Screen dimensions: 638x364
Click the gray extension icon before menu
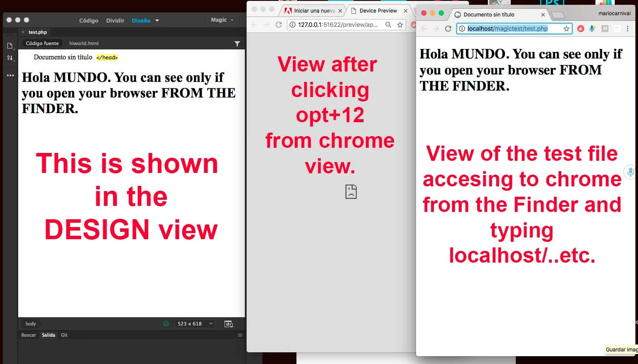pyautogui.click(x=617, y=29)
